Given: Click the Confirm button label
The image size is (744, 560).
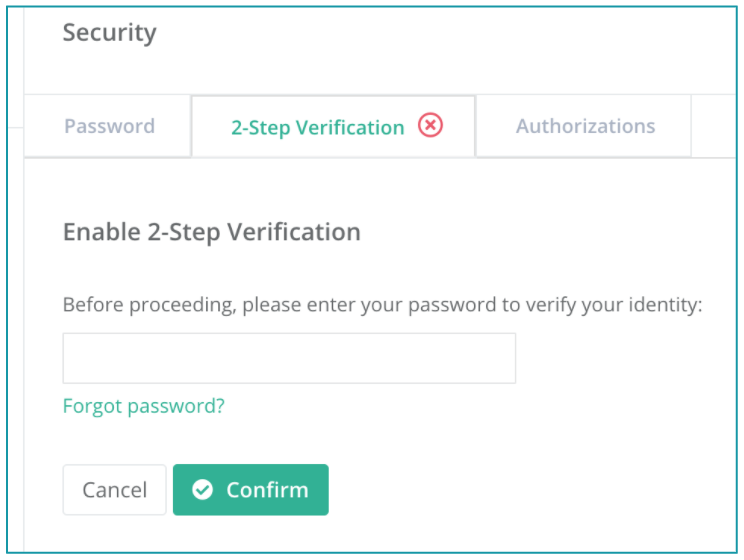Looking at the screenshot, I should coord(268,490).
